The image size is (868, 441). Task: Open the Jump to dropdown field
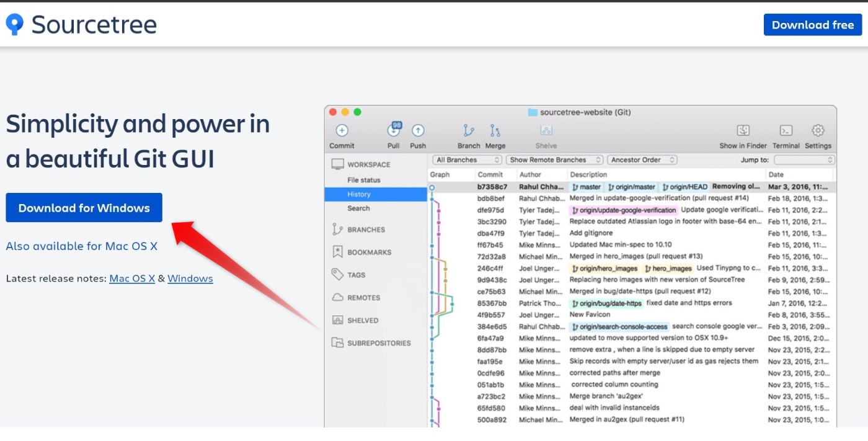tap(804, 160)
